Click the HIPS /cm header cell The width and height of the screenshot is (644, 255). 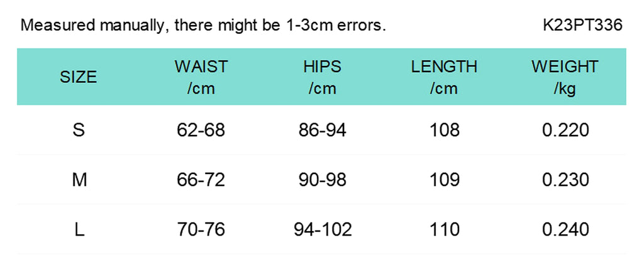pos(323,77)
